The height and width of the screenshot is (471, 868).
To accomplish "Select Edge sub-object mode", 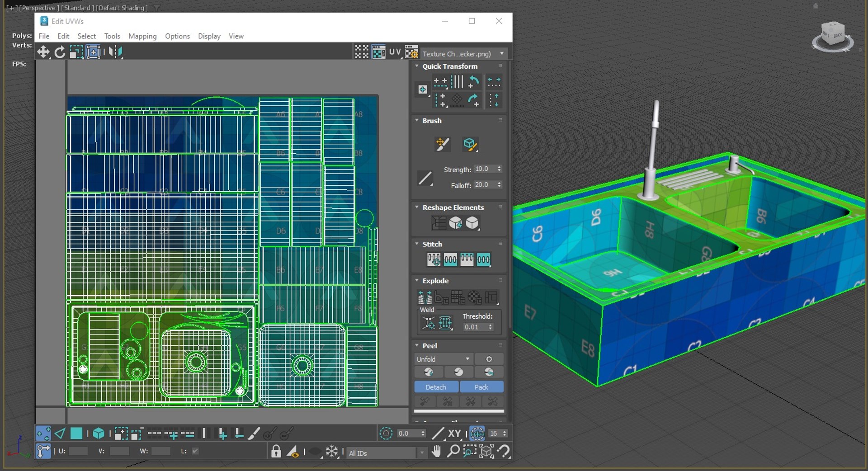I will pos(60,433).
